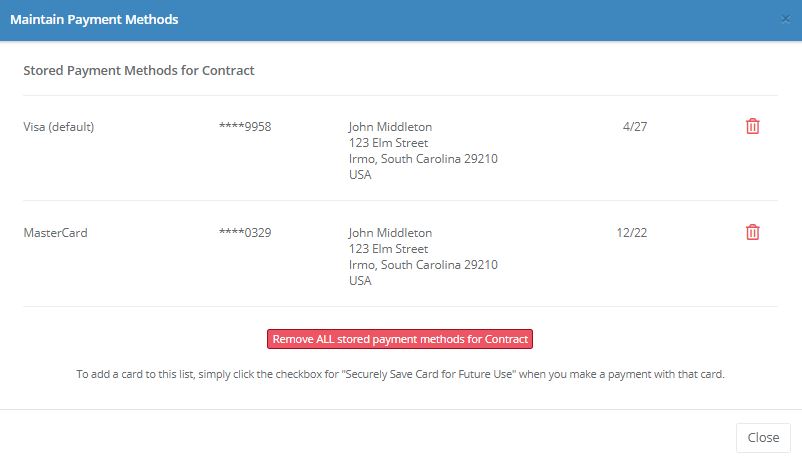Click John Middleton name in the MasterCard row
Image resolution: width=802 pixels, height=464 pixels.
click(390, 233)
